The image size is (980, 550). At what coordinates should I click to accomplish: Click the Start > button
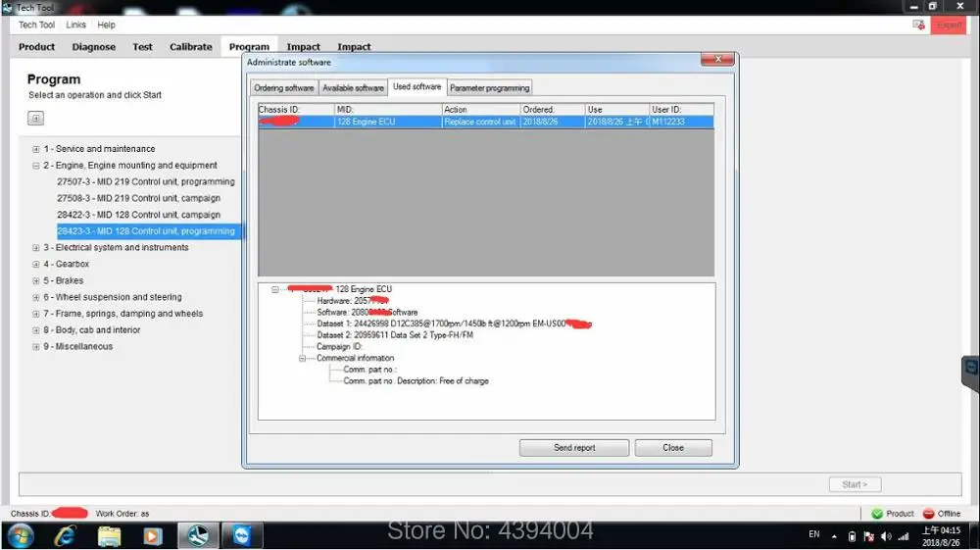point(855,484)
